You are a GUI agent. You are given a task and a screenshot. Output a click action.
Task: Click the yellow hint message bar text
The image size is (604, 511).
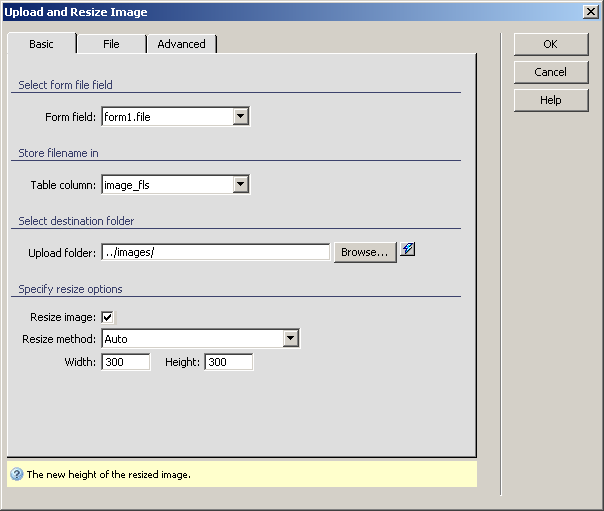tap(108, 475)
